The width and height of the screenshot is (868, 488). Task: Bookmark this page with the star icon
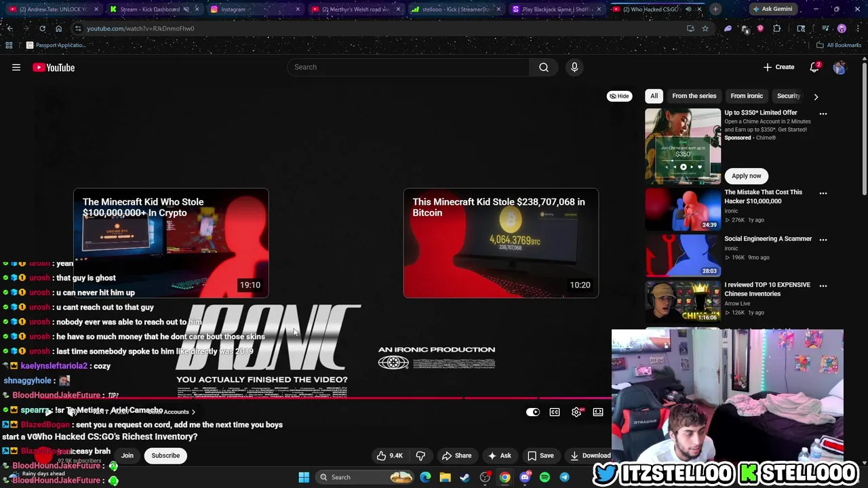pos(705,28)
